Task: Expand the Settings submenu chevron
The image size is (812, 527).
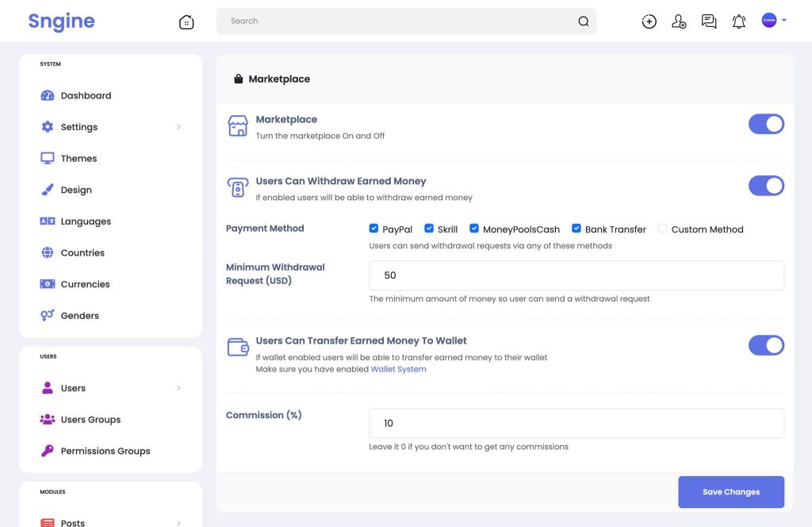Action: [x=178, y=127]
